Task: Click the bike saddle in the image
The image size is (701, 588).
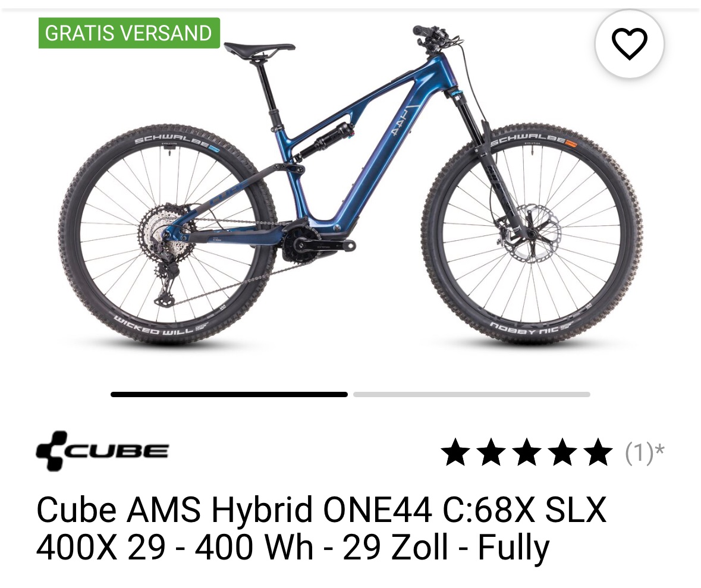Action: pos(259,49)
